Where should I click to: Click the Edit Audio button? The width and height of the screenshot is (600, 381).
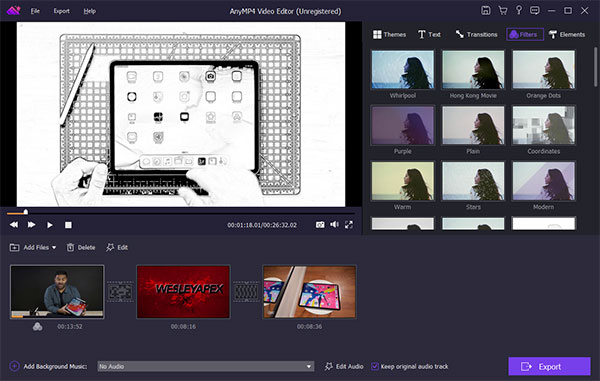[344, 366]
